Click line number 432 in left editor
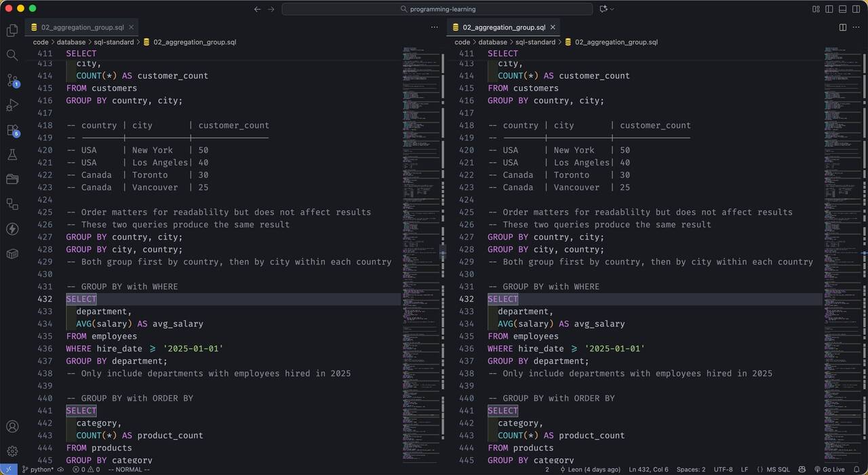The image size is (868, 475). click(45, 299)
